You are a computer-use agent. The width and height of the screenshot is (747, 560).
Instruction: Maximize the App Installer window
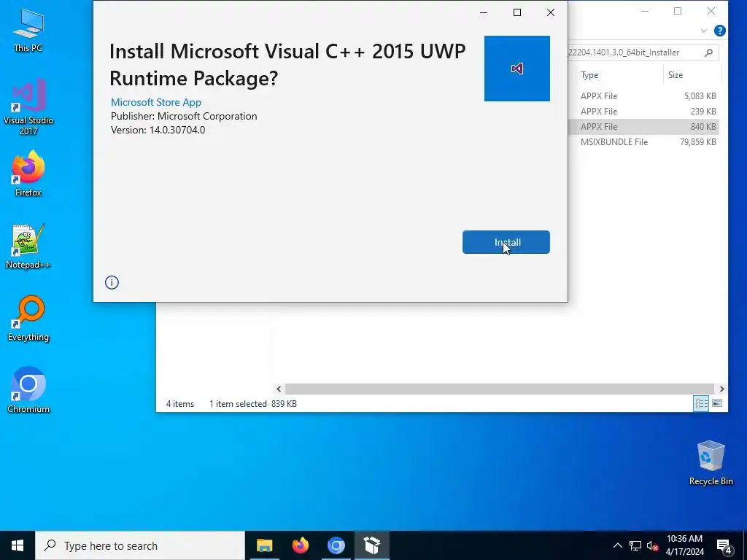click(517, 12)
